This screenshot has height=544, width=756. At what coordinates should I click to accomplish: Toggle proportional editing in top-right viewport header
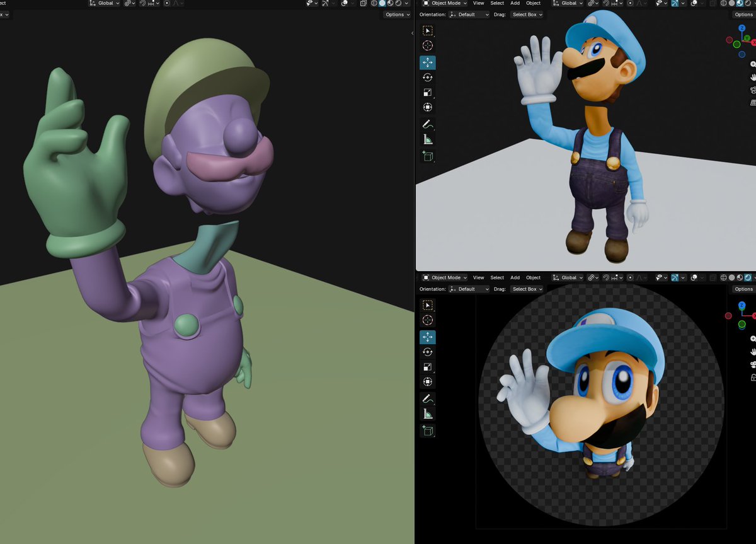pos(631,3)
